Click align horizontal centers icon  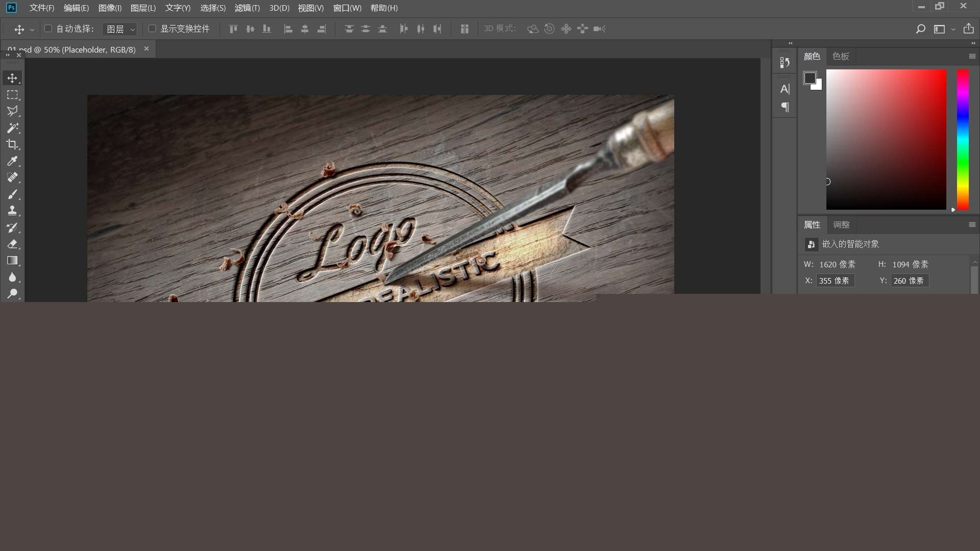click(305, 29)
